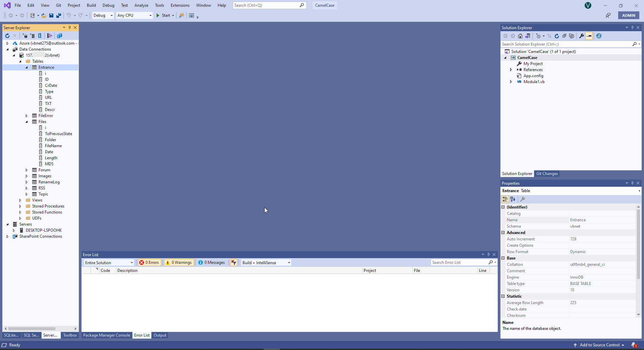The image size is (644, 350).
Task: Open the Extensions menu
Action: pos(180,5)
